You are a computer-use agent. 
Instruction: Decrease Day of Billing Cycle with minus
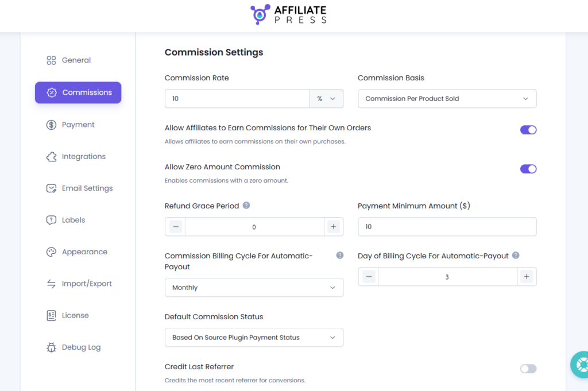(369, 277)
